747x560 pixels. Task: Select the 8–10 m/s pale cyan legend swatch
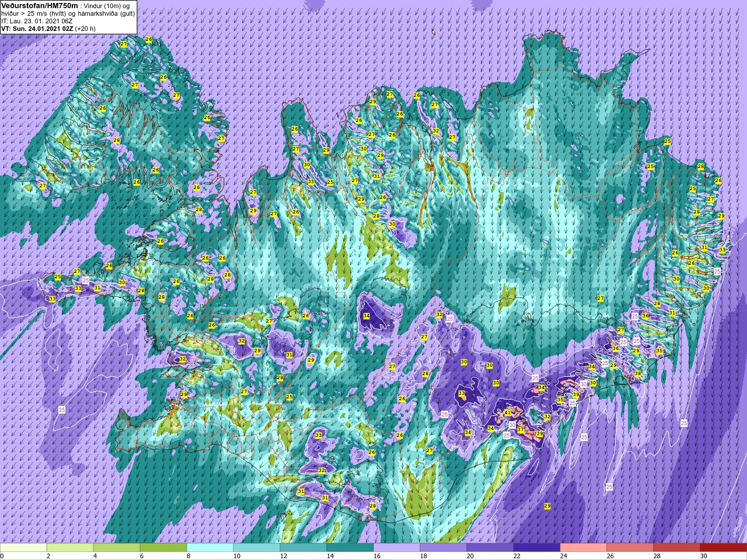pyautogui.click(x=210, y=548)
